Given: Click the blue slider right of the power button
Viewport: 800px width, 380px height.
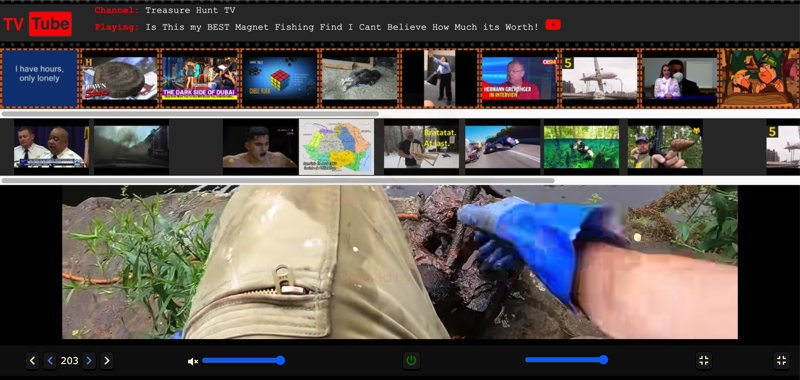Looking at the screenshot, I should (566, 360).
